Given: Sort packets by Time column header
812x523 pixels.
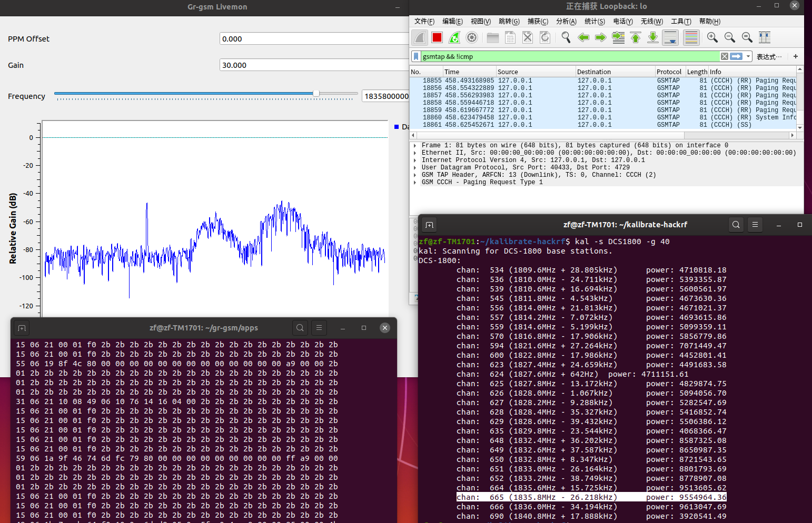Looking at the screenshot, I should tap(469, 72).
